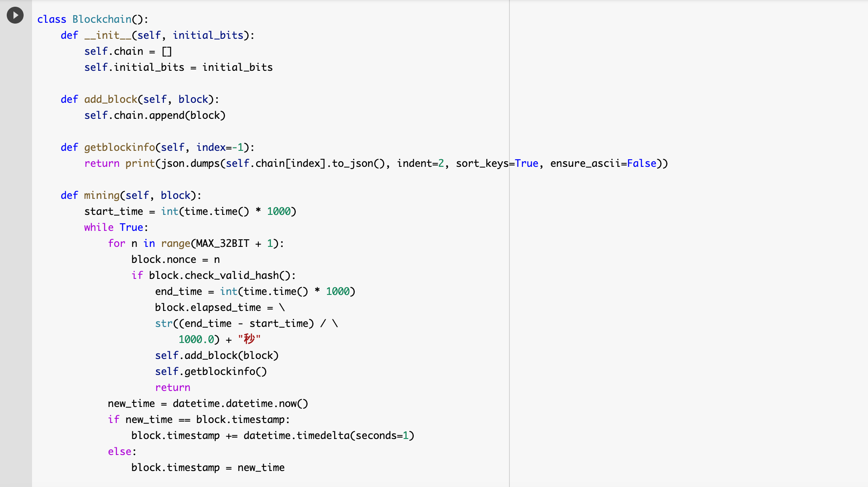This screenshot has height=487, width=868.
Task: Click datetime.timedelta(seconds=1) expression
Action: pyautogui.click(x=329, y=436)
